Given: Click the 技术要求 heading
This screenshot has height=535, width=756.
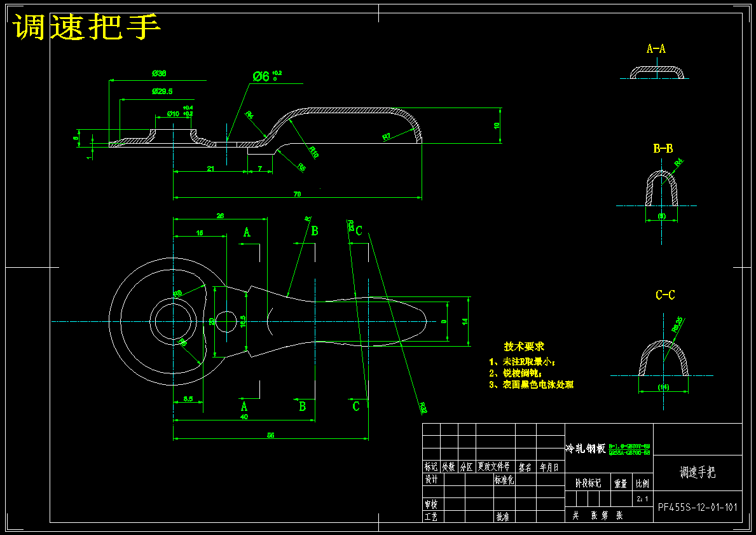Looking at the screenshot, I should coord(524,346).
